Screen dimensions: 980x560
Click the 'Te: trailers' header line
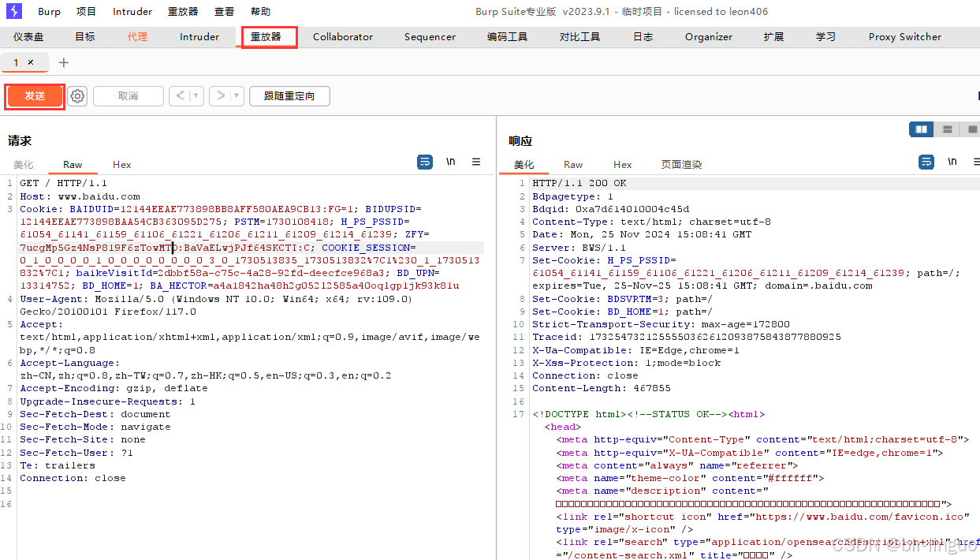58,465
